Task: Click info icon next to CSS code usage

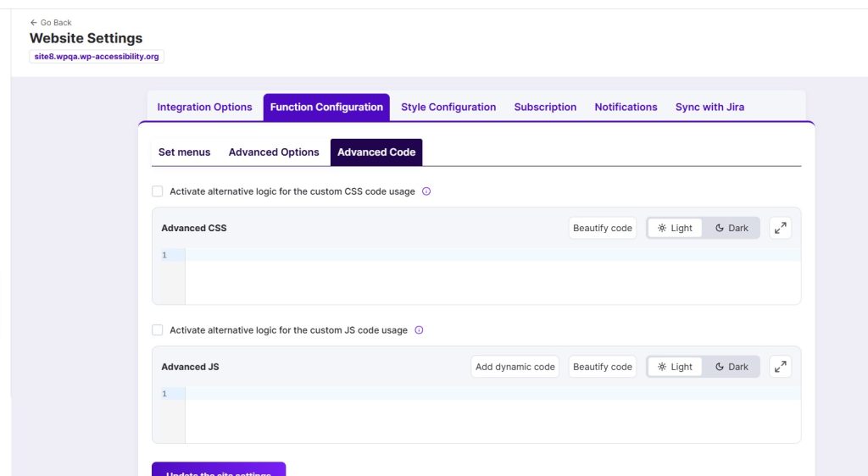Action: pyautogui.click(x=426, y=191)
